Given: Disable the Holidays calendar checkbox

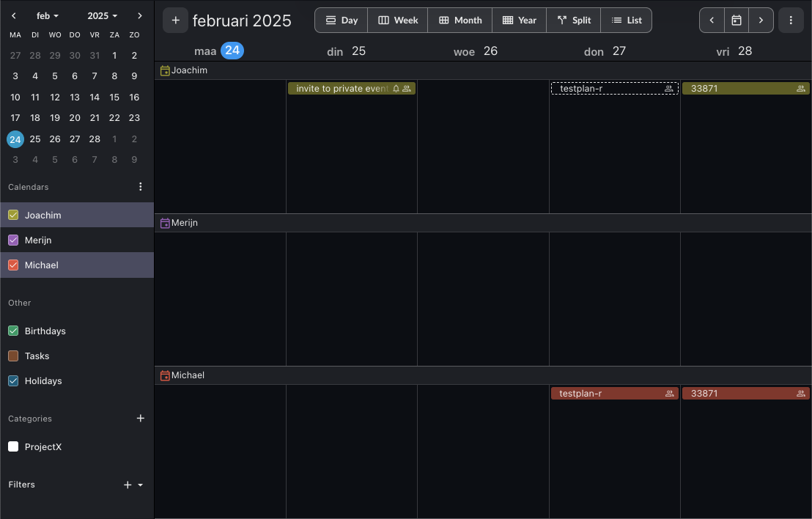Looking at the screenshot, I should [13, 381].
